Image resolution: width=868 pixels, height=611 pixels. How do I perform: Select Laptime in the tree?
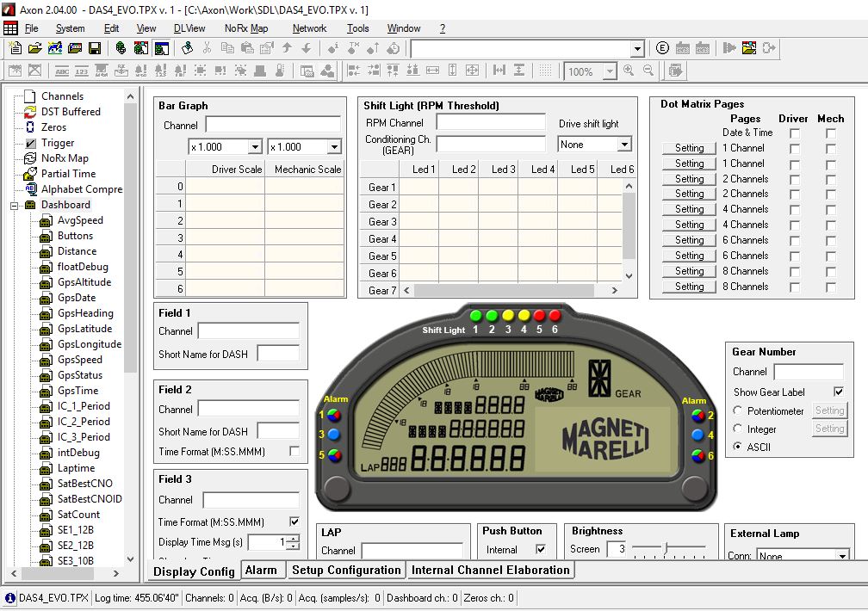(76, 468)
